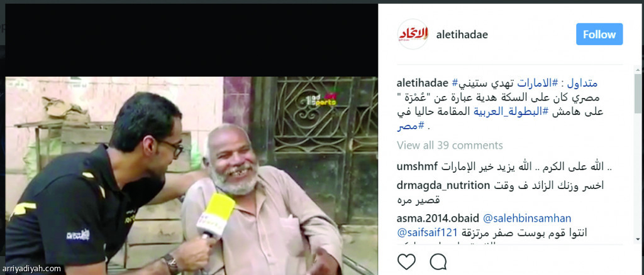Play the interview video
The height and width of the screenshot is (275, 644).
(x=191, y=175)
